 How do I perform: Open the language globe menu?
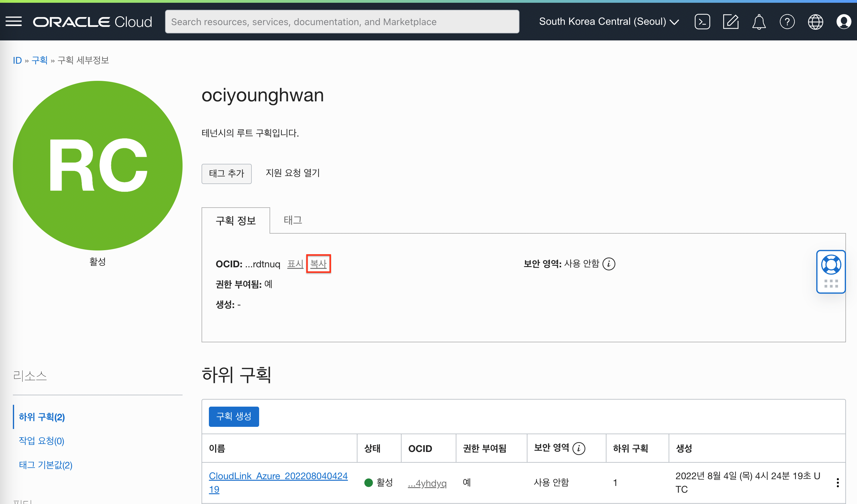(x=816, y=22)
